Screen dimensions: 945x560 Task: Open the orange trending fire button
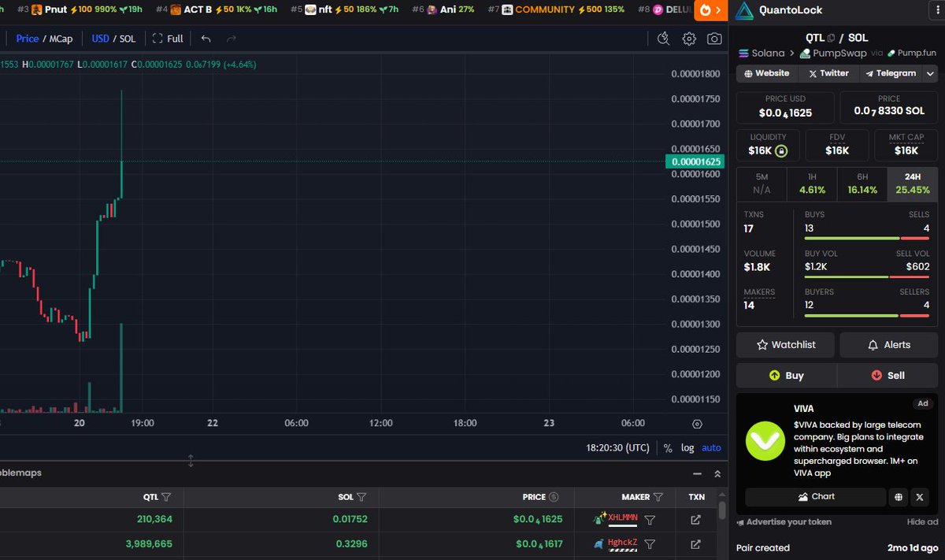(710, 10)
